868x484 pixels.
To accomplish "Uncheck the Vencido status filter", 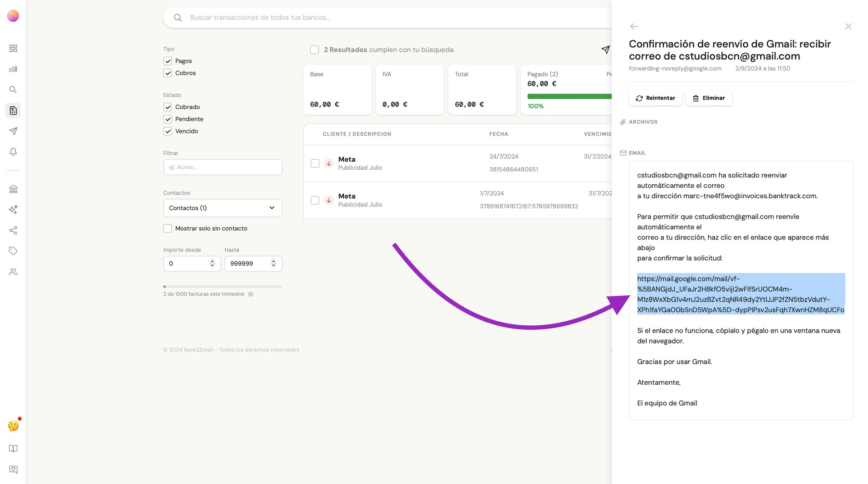I will 168,131.
